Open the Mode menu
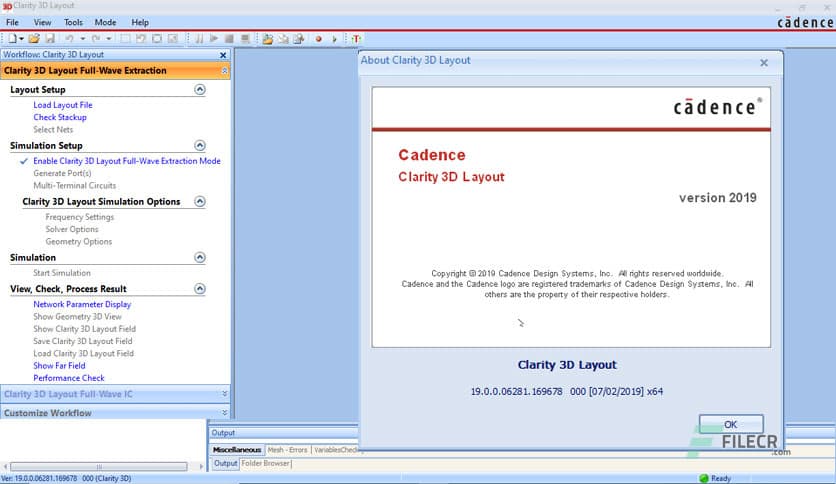The height and width of the screenshot is (484, 836). tap(106, 22)
